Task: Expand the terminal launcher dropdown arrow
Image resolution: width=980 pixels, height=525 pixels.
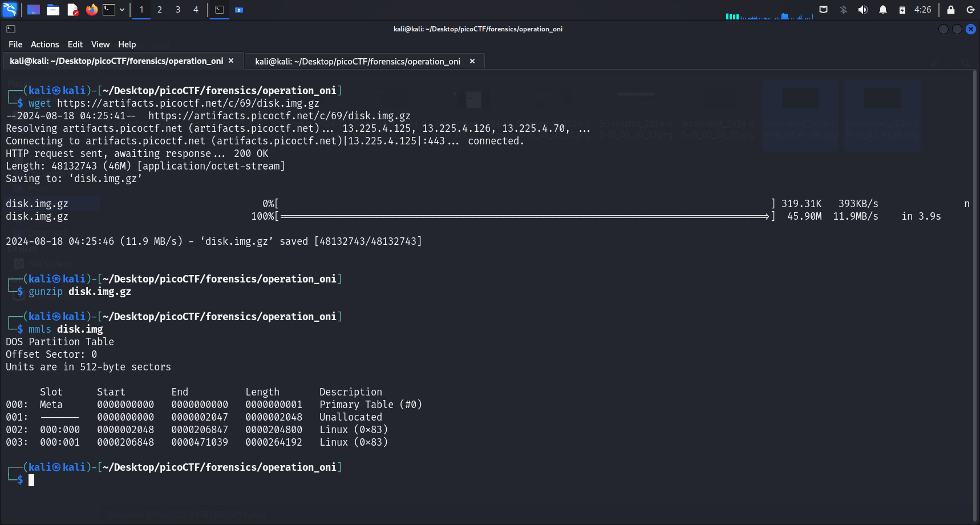Action: 122,10
